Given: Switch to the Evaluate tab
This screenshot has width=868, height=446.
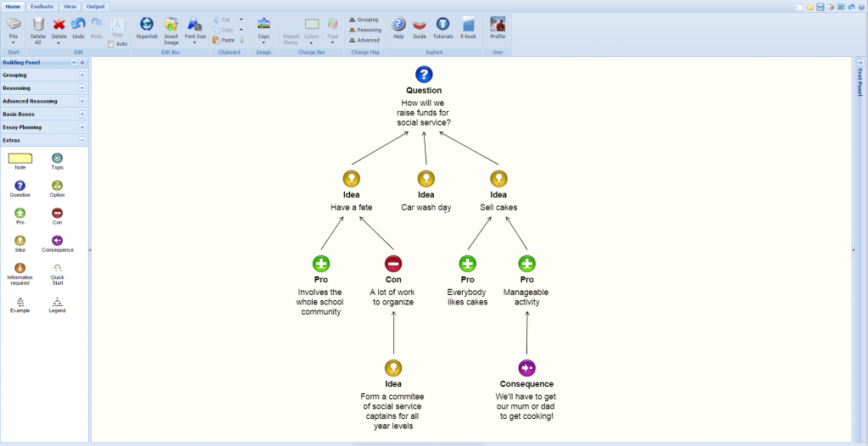Looking at the screenshot, I should click(42, 7).
